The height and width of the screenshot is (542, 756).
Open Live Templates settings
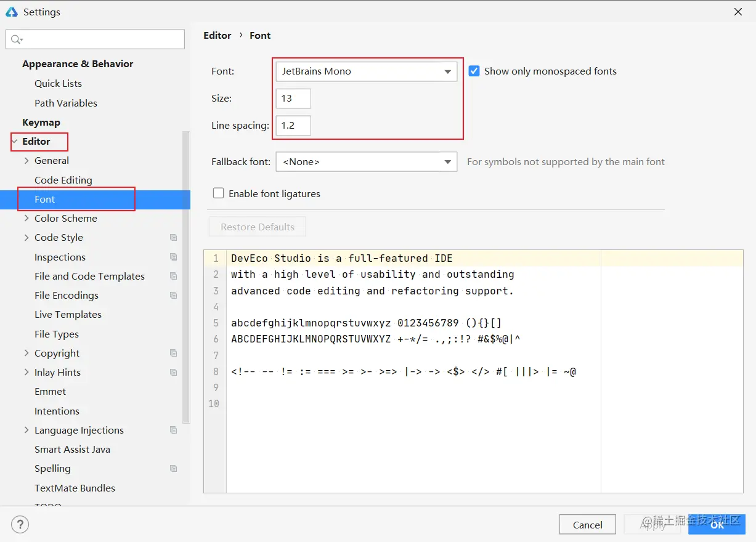coord(68,314)
